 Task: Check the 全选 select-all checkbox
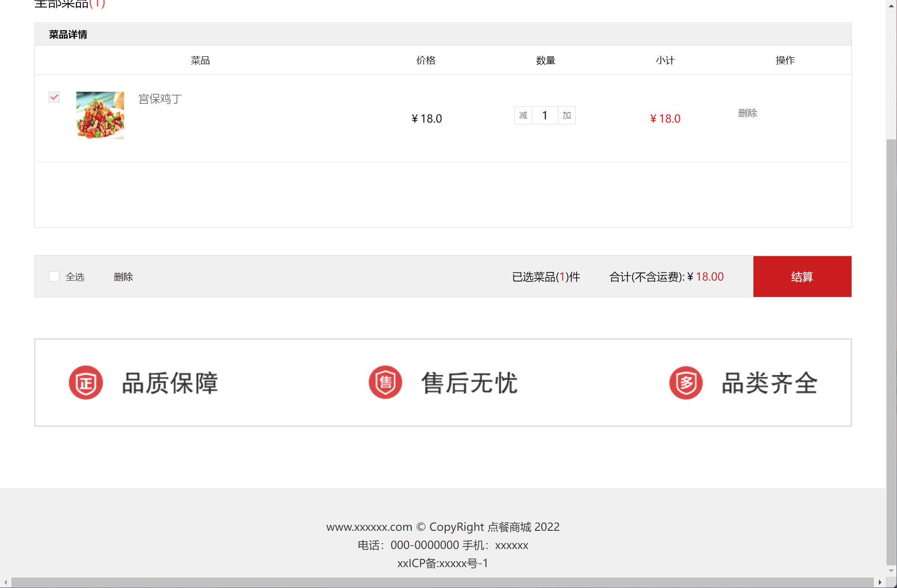54,277
